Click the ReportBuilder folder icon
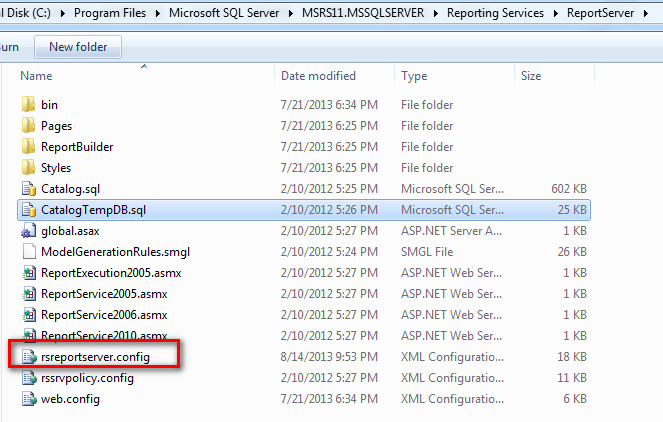The image size is (663, 422). [28, 147]
